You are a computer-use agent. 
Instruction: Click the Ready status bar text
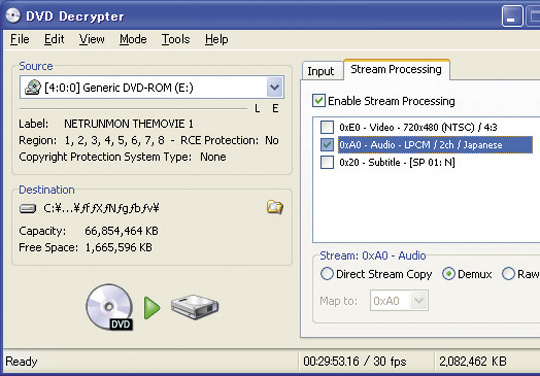coord(21,361)
